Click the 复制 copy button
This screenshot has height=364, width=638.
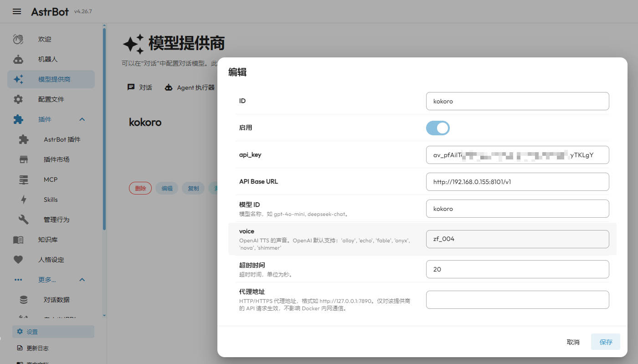click(193, 188)
